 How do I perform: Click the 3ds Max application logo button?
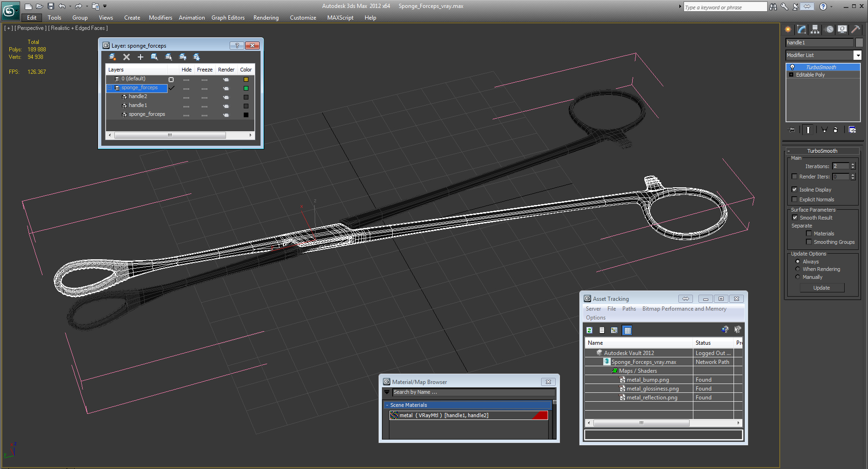10,10
